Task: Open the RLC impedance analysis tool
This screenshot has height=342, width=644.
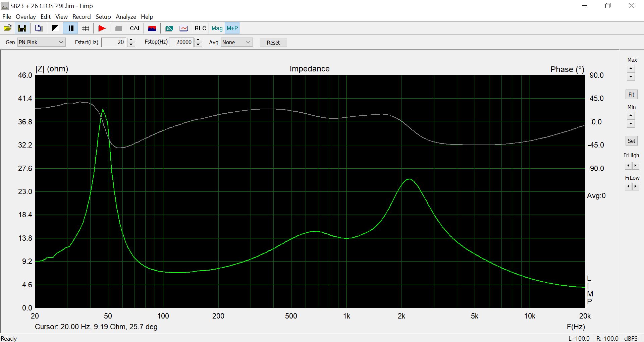Action: click(200, 28)
